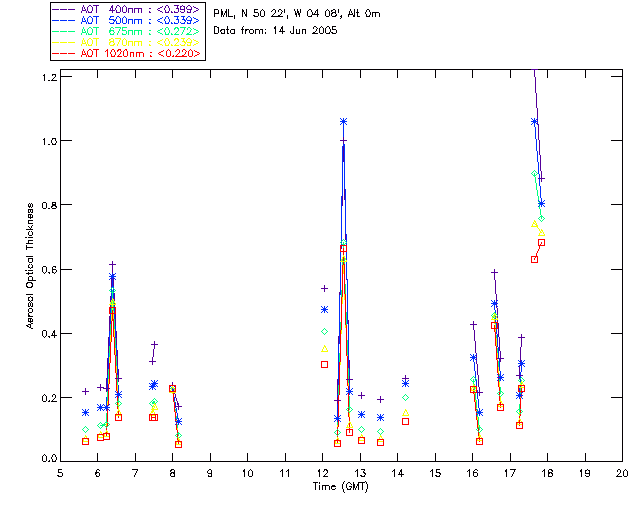The width and height of the screenshot is (640, 512).
Task: Click the blue star peak marker near 12.5 GMT
Action: point(343,122)
